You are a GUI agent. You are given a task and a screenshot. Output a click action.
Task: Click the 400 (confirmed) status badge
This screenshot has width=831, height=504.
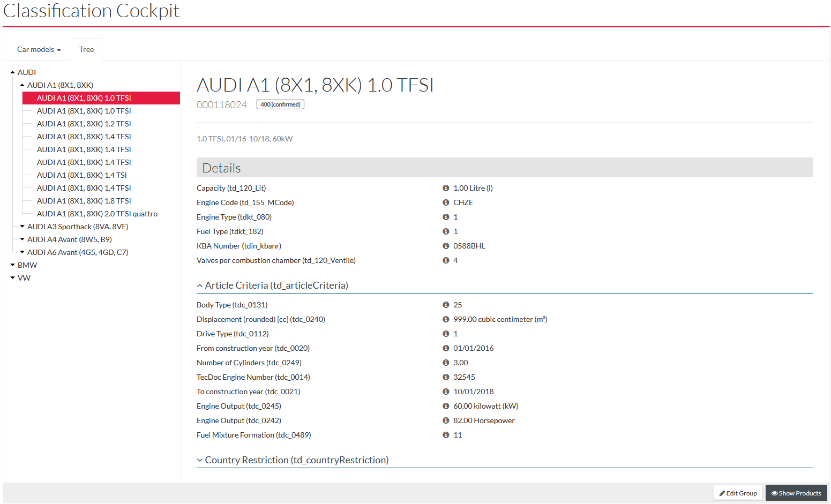click(280, 104)
